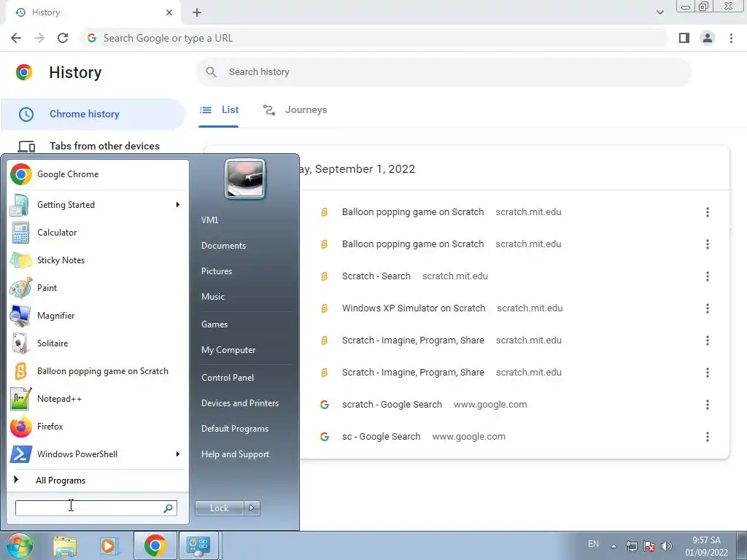Viewport: 747px width, 560px height.
Task: Open the Action Center flag icon
Action: click(649, 546)
